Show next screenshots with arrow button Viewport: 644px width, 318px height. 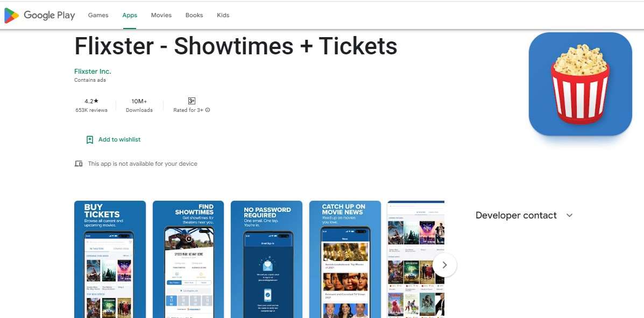[x=445, y=265]
